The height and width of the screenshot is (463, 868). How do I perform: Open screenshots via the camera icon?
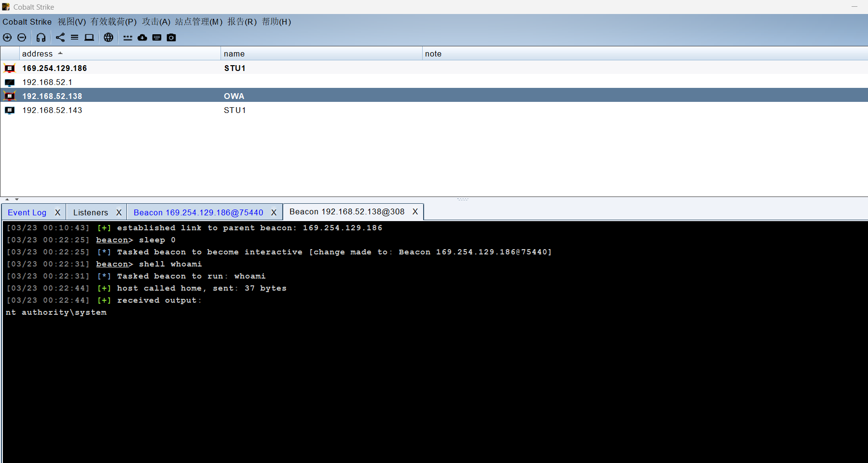171,38
